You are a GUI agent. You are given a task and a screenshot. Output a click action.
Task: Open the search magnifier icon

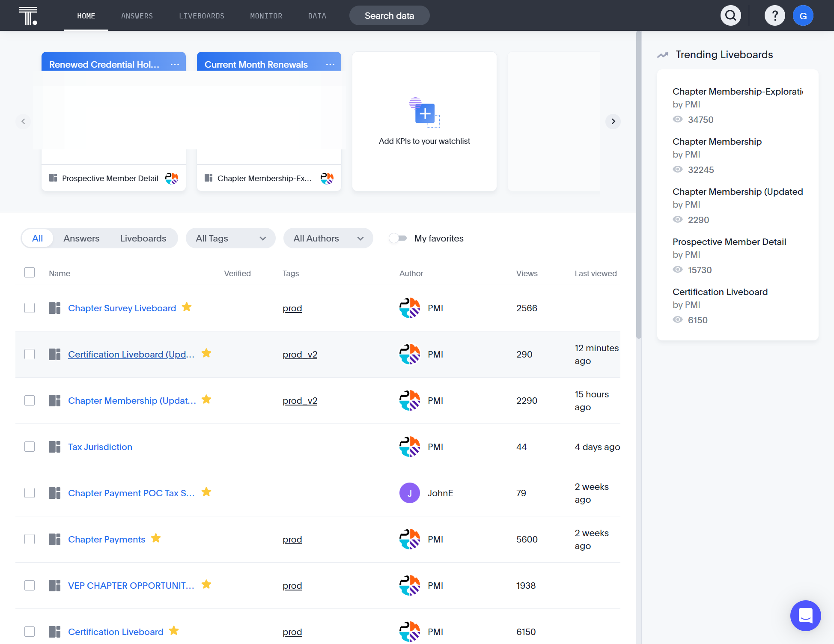tap(731, 16)
